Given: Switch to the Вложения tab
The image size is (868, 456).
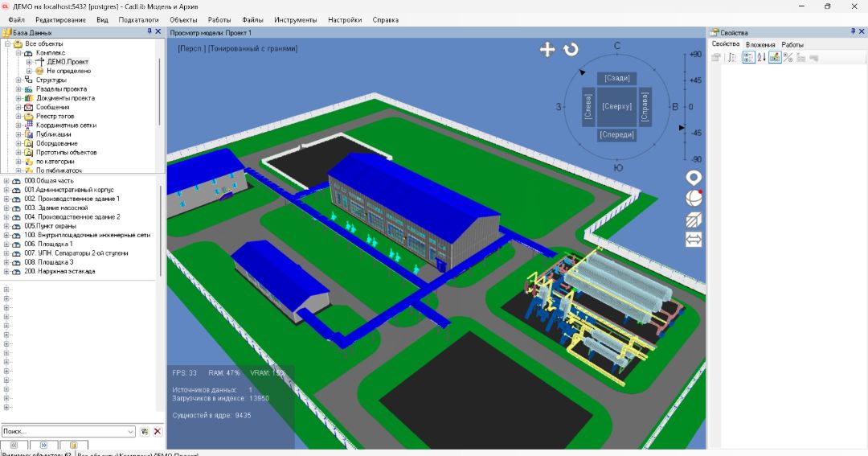Looking at the screenshot, I should [760, 44].
